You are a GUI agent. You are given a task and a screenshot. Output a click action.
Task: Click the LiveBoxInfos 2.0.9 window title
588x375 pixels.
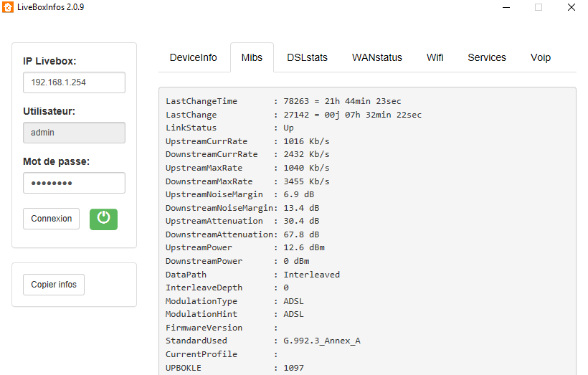pyautogui.click(x=51, y=7)
